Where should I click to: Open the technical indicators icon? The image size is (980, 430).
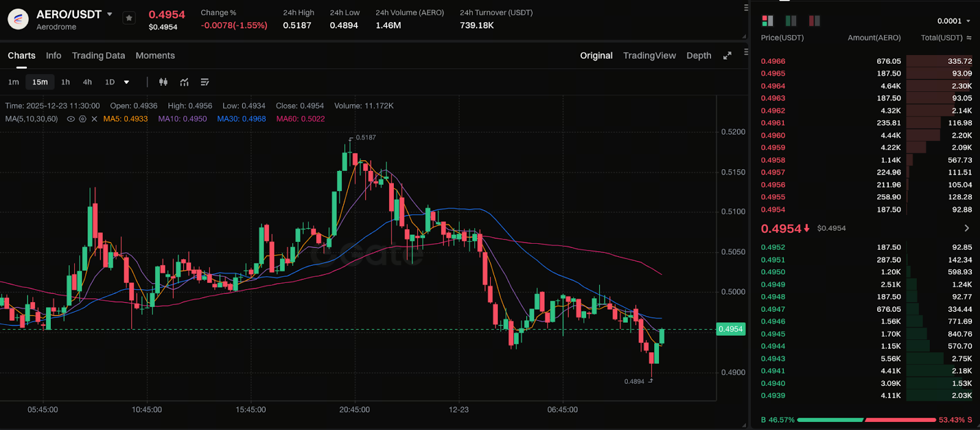tap(184, 82)
